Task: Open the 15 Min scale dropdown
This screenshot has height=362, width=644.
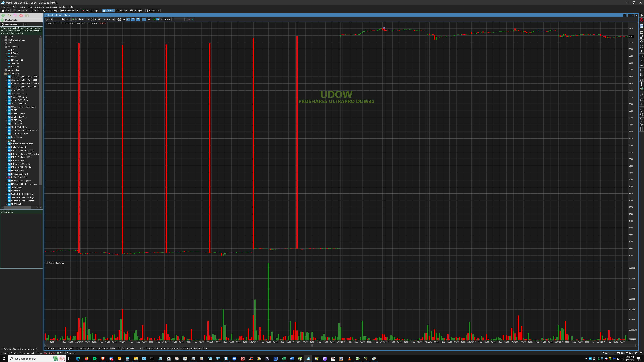Action: (100, 19)
